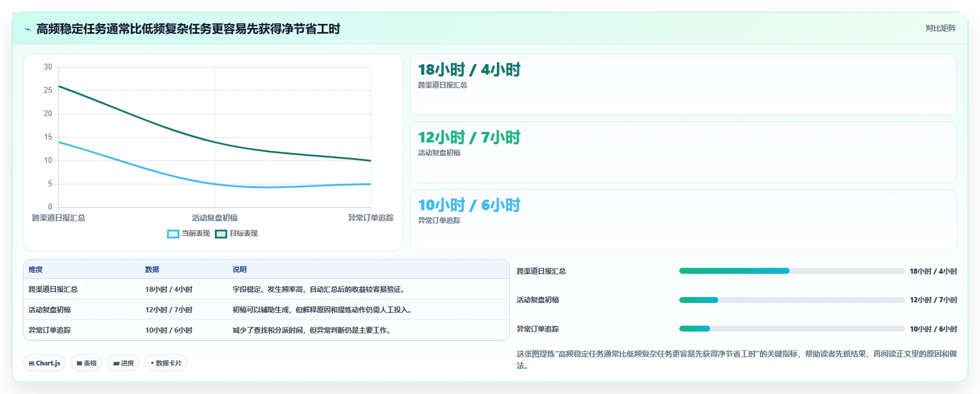This screenshot has height=394, width=980.
Task: Click the y-axis value 15
Action: [x=48, y=137]
